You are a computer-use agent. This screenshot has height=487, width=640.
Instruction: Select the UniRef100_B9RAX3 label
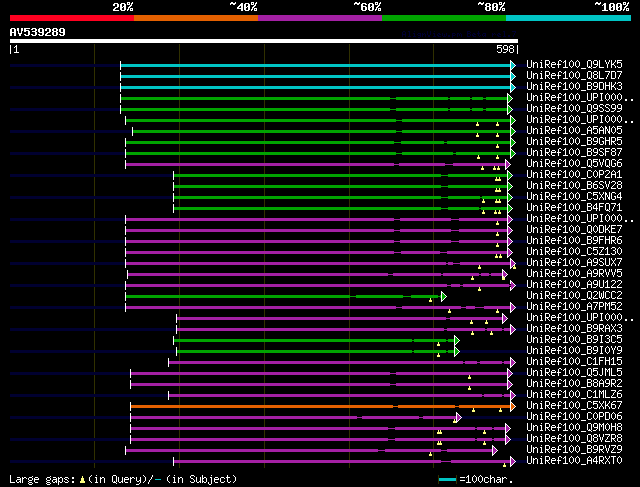tap(574, 329)
